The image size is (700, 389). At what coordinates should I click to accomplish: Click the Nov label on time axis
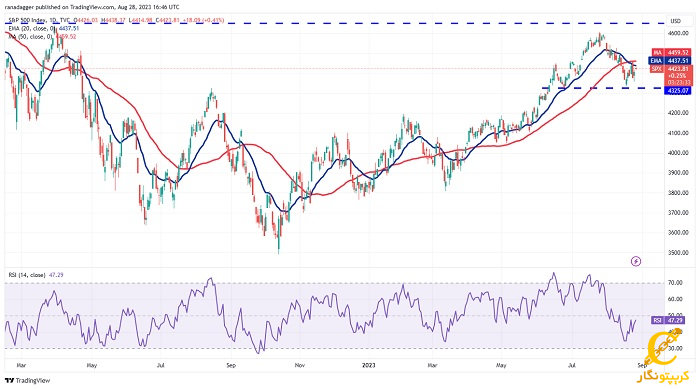click(x=300, y=365)
